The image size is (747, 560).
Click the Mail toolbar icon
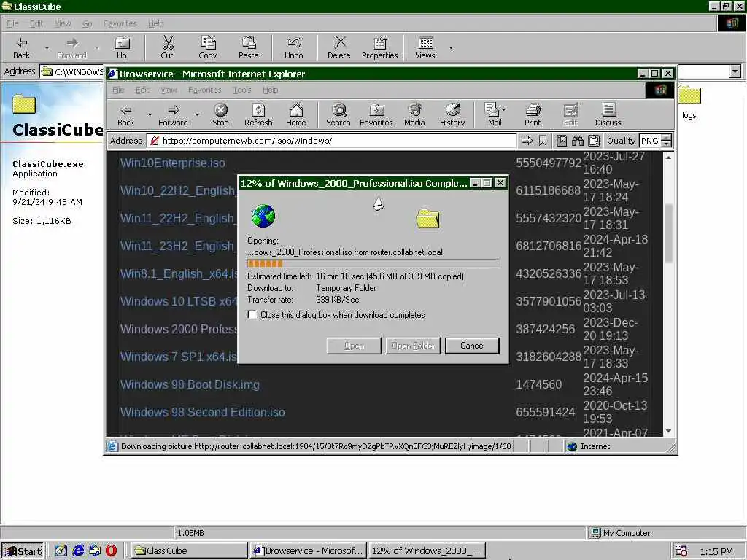pyautogui.click(x=492, y=115)
